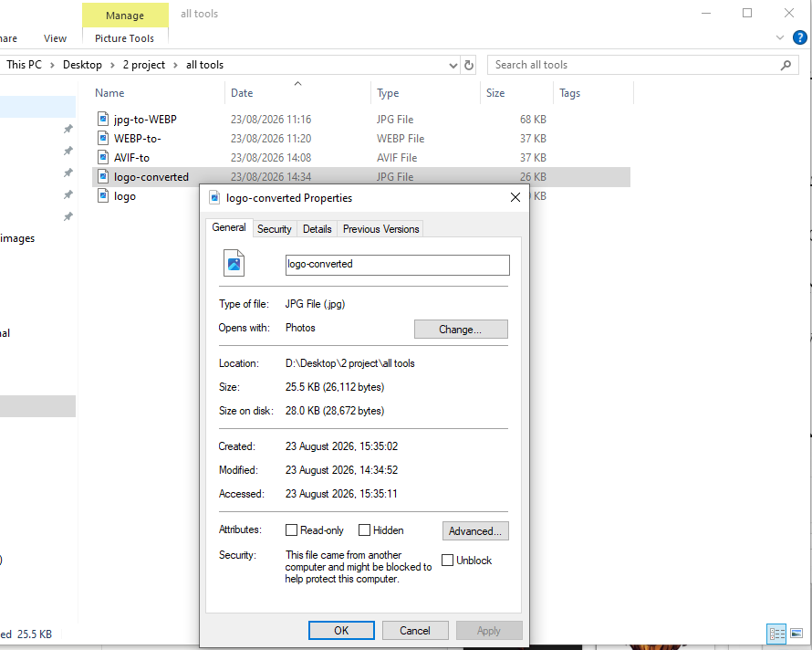Switch to large thumbnails view icon

[x=796, y=634]
